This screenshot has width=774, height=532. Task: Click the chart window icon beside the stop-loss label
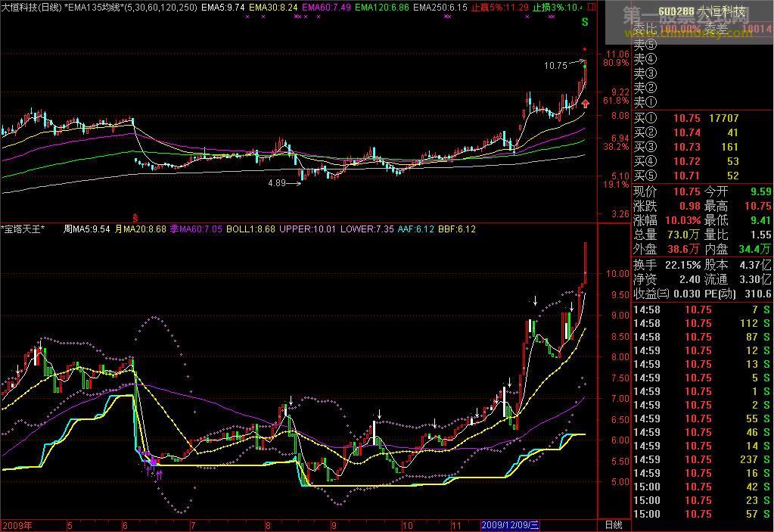tap(592, 7)
